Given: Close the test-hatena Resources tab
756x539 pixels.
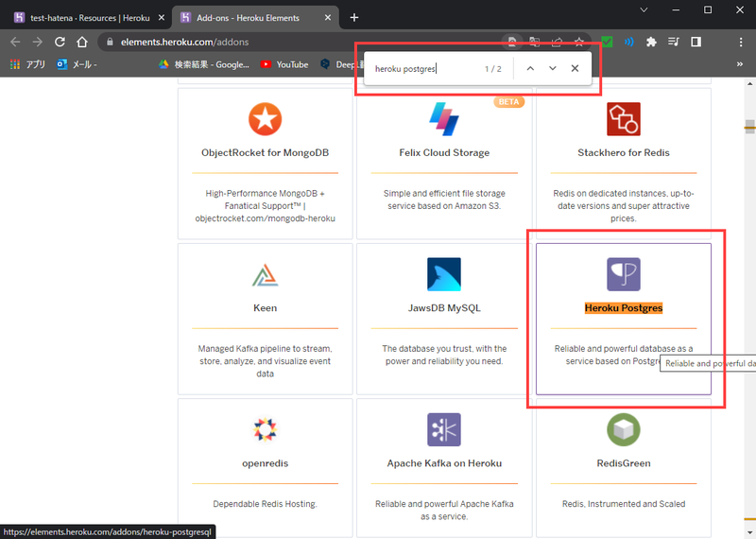Looking at the screenshot, I should [162, 18].
